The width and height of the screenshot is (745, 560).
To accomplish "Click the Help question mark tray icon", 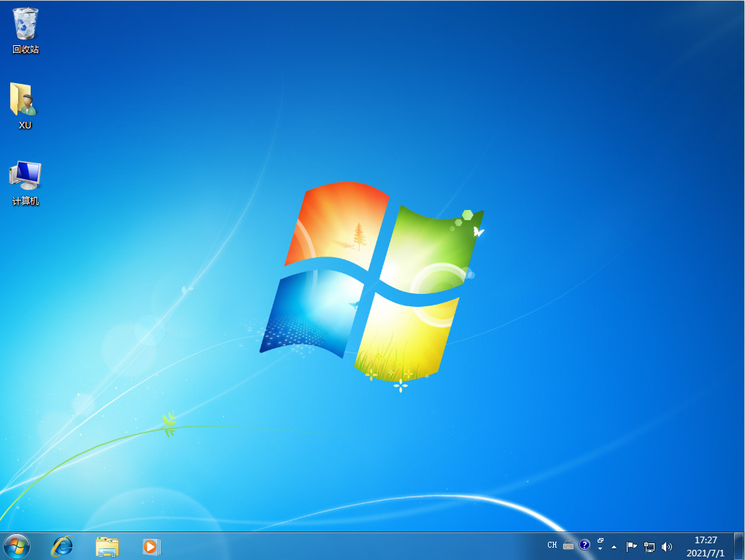I will pos(584,545).
